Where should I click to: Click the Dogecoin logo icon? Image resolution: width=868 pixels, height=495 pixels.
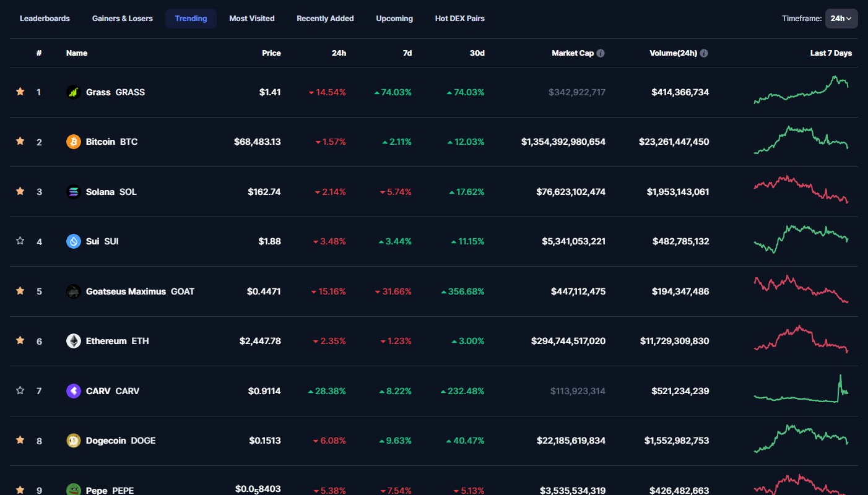click(x=74, y=441)
